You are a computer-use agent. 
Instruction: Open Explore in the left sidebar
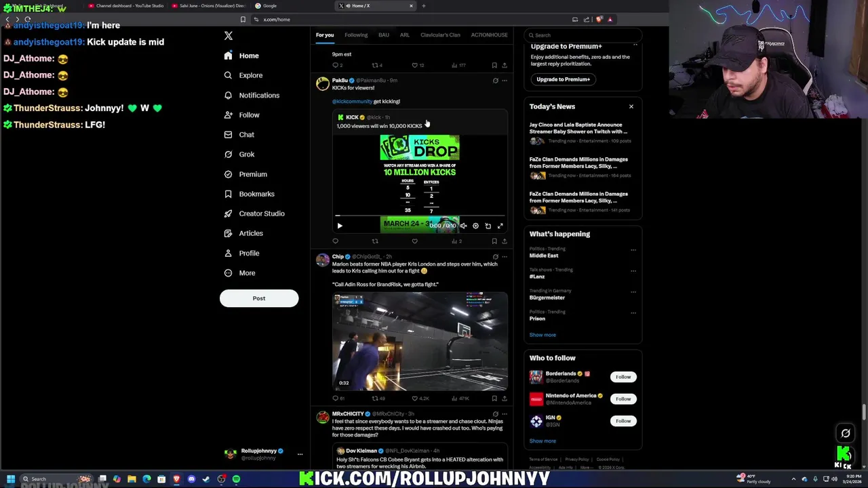tap(243, 75)
